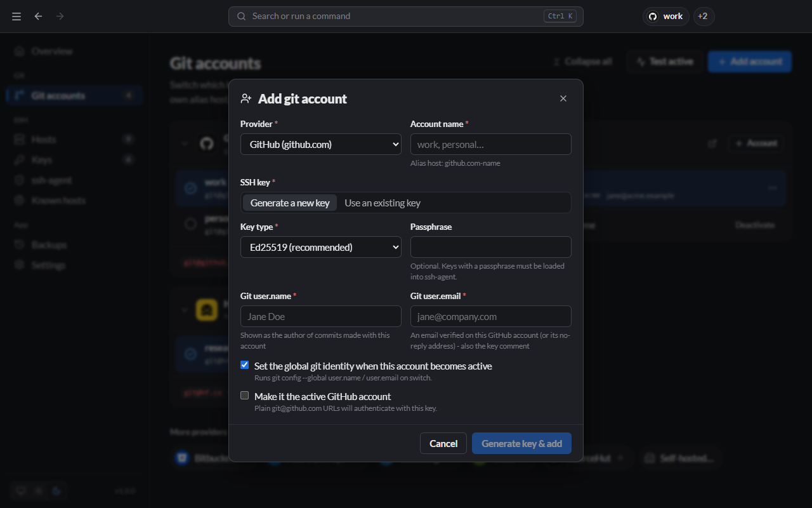Focus the Account name field
812x508 pixels.
pos(491,144)
